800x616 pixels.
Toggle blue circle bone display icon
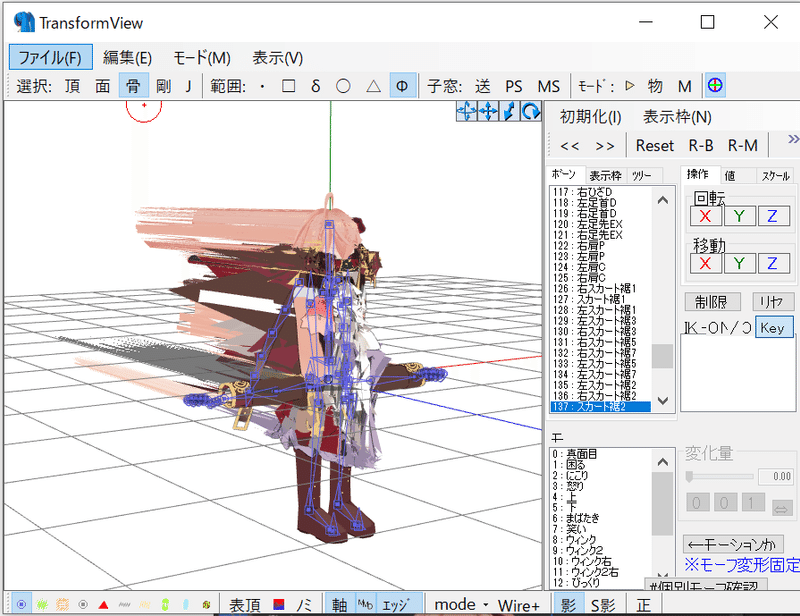click(x=21, y=605)
